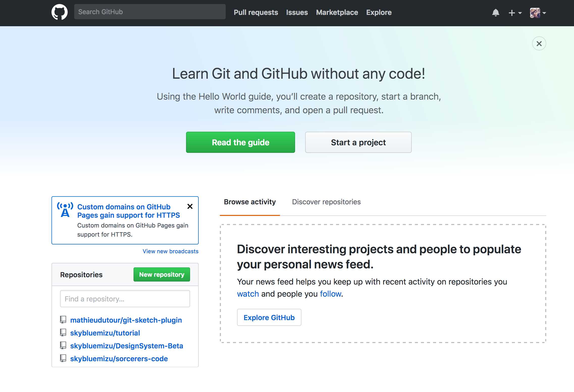The image size is (574, 392).
Task: Select the Browse activity tab
Action: click(x=250, y=202)
